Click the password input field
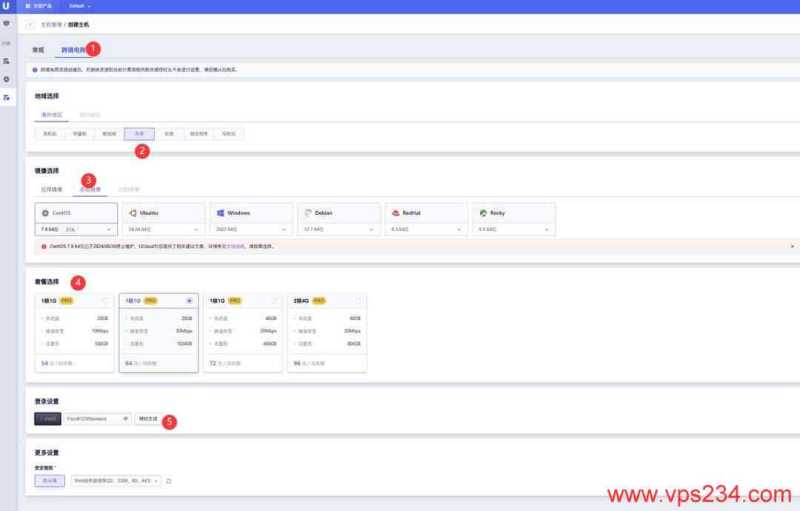 point(95,418)
